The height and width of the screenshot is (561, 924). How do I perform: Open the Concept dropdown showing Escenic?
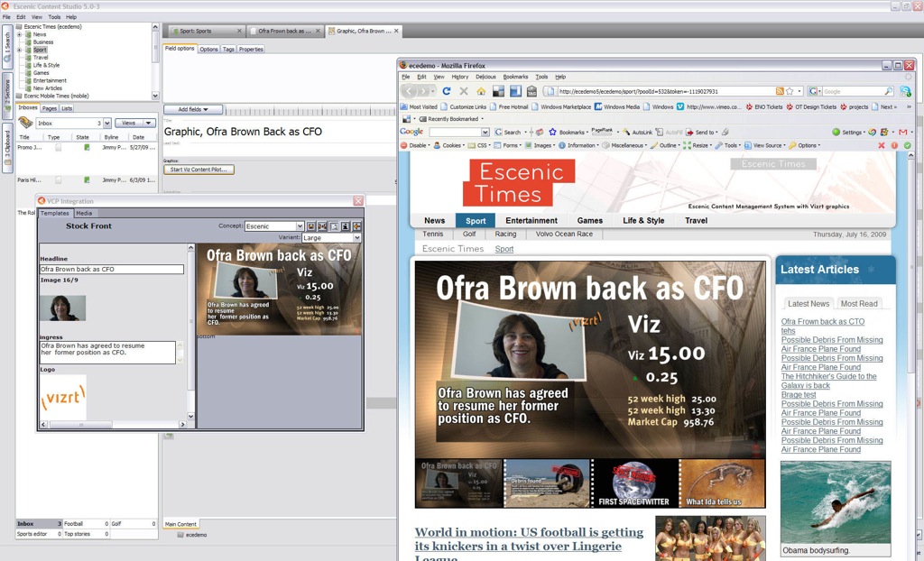point(274,225)
